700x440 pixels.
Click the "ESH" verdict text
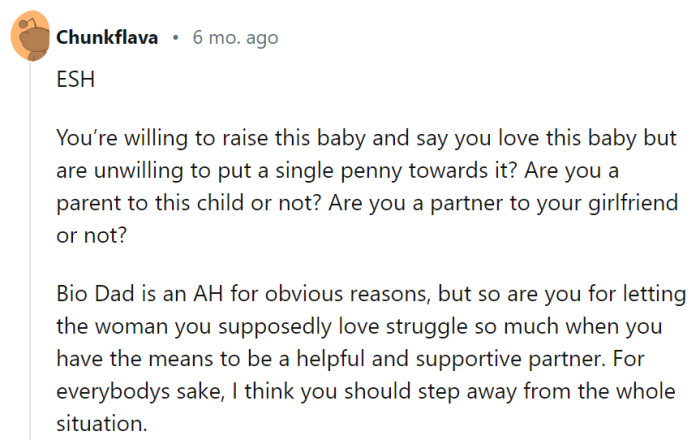75,81
